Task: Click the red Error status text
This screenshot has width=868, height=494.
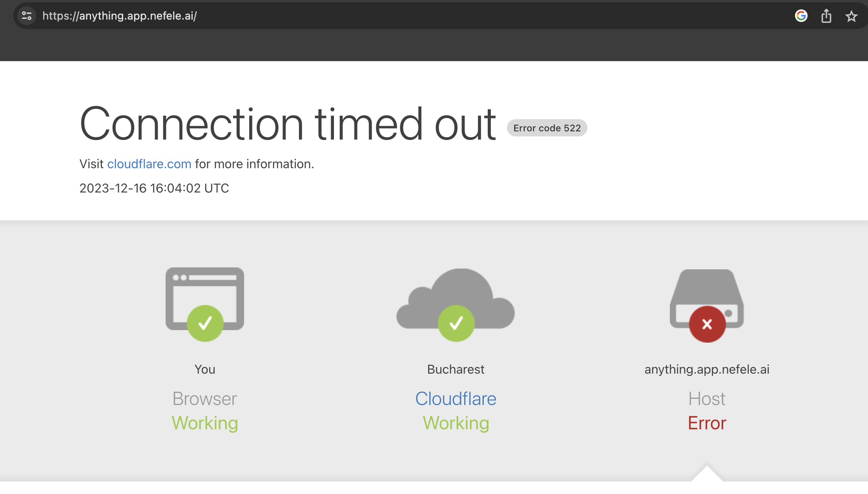Action: (x=707, y=423)
